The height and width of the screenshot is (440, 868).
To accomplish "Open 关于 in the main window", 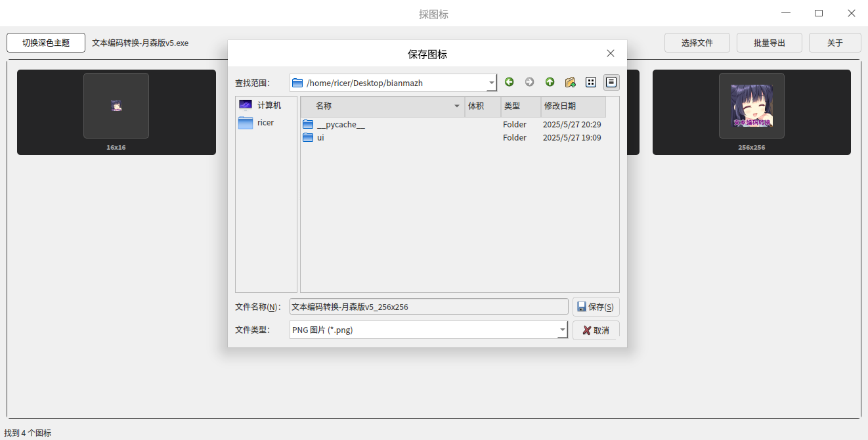I will [x=835, y=43].
